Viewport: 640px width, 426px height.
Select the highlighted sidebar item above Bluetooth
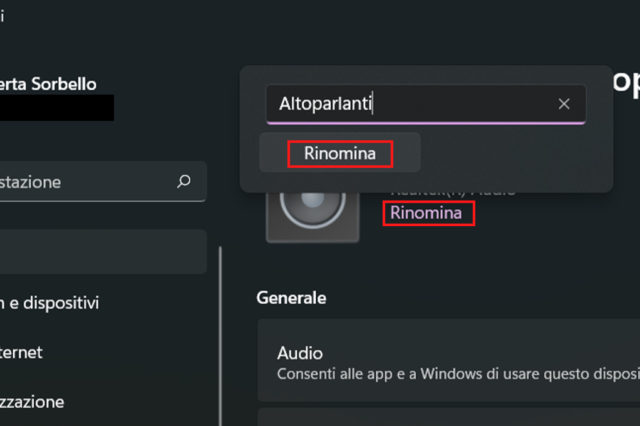[x=100, y=252]
